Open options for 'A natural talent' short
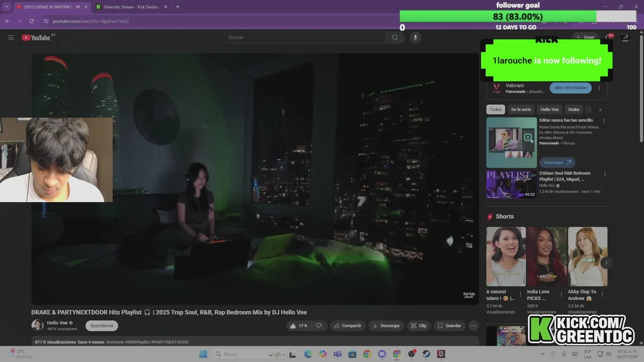Viewport: 644px width, 362px height. (x=520, y=294)
